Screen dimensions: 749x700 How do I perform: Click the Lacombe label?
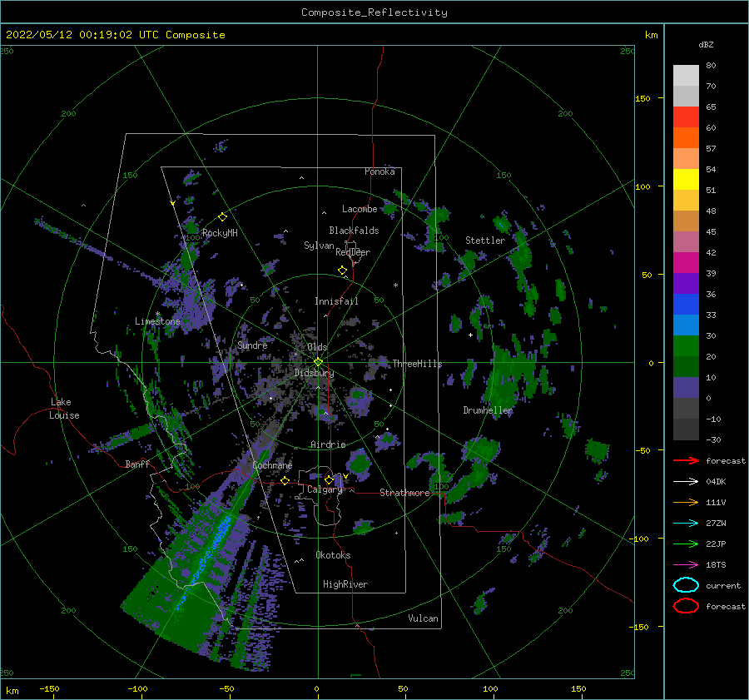[360, 209]
